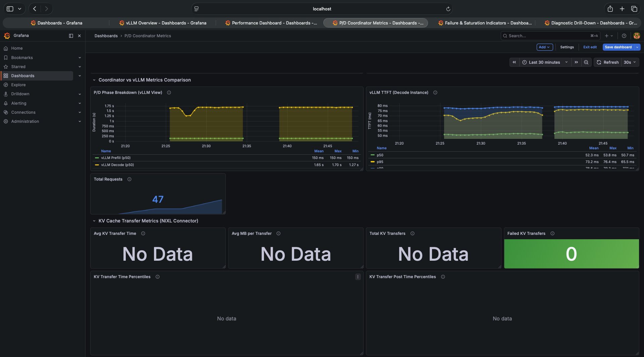Open Explore in the sidebar
Screen dimensions: 644x357
point(18,85)
